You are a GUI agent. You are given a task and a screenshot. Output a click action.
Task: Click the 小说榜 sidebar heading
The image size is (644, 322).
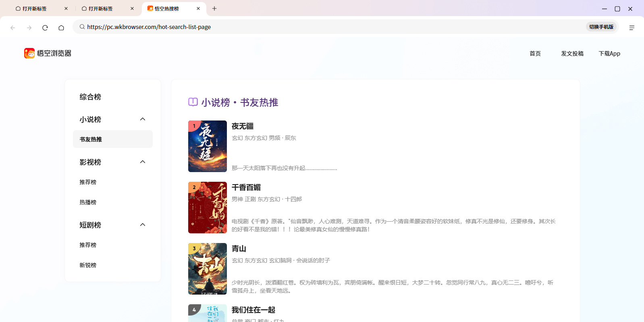pyautogui.click(x=90, y=119)
